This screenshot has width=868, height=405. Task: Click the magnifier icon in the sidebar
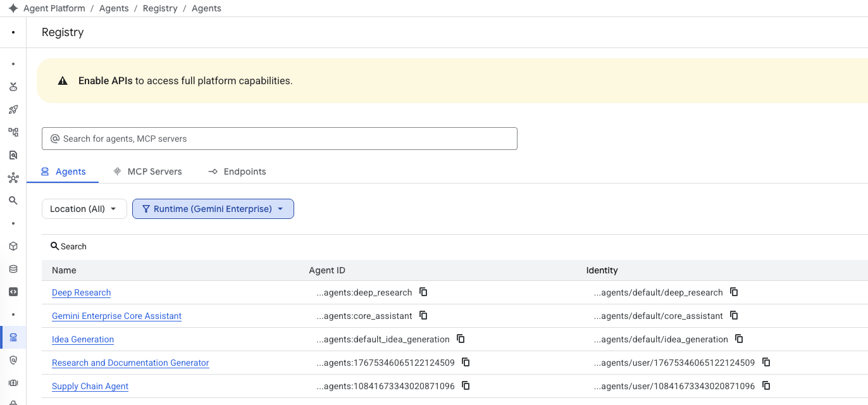click(13, 201)
